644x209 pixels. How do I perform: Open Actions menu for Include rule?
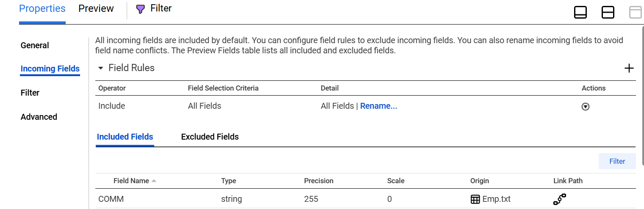586,107
